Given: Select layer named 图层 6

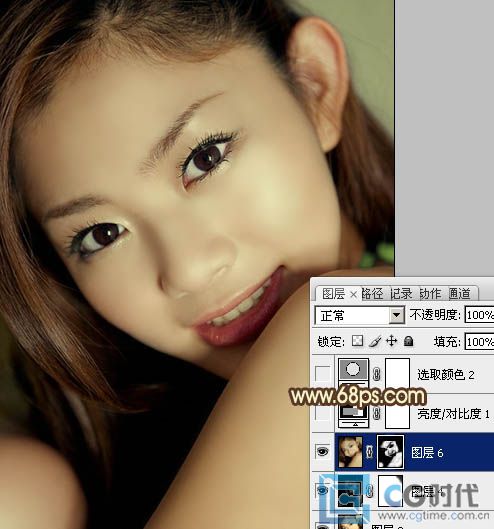Looking at the screenshot, I should click(427, 452).
